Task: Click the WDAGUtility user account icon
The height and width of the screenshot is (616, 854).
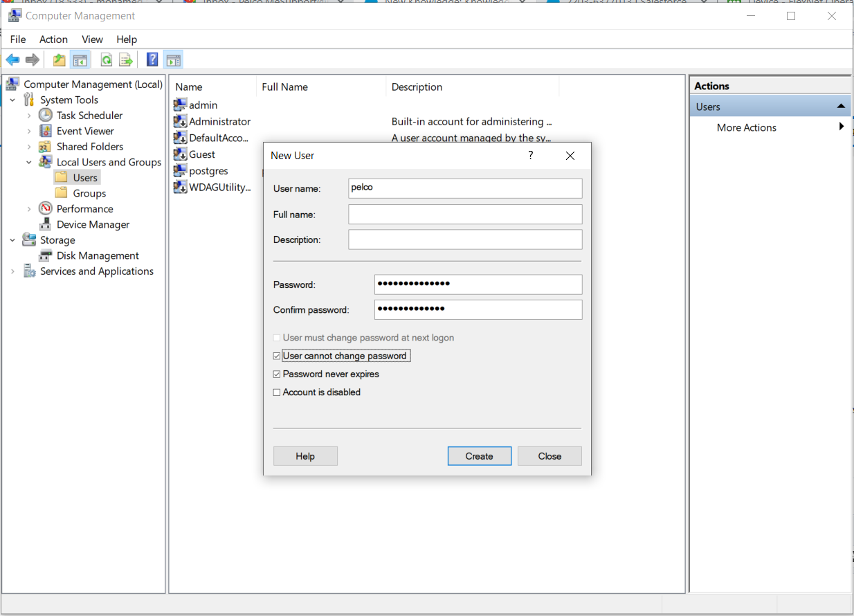Action: (x=180, y=187)
